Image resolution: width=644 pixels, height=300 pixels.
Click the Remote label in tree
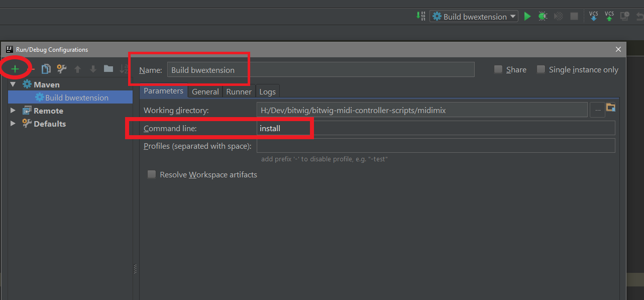[x=48, y=111]
